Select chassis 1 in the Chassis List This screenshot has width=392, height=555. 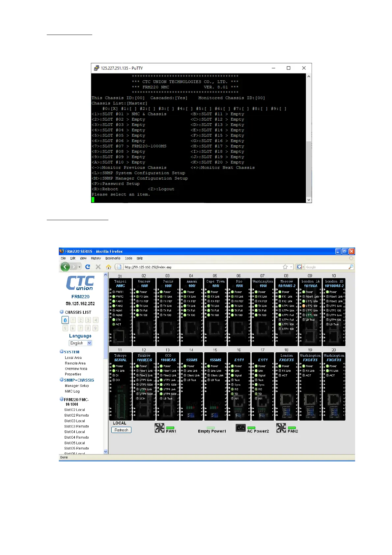(73, 320)
